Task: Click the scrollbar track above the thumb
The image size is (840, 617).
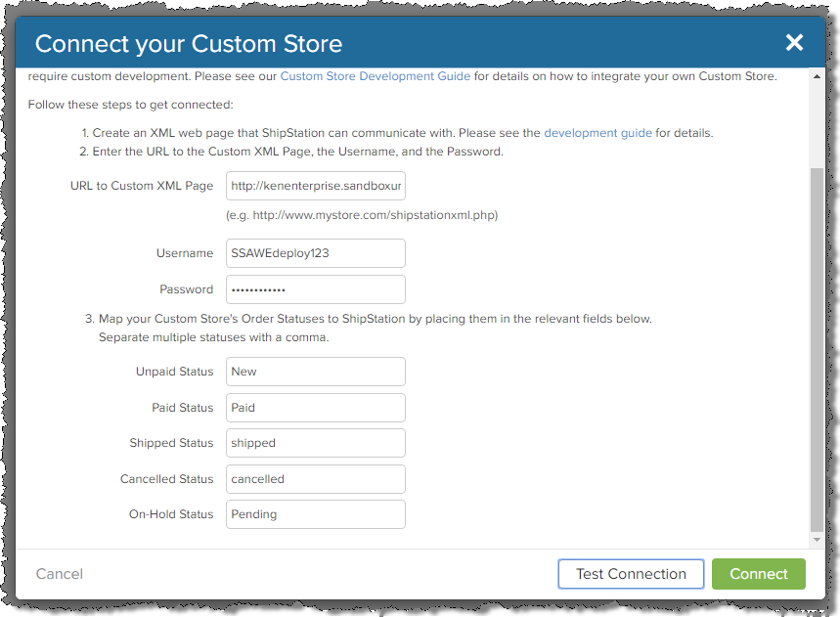Action: coord(817,125)
